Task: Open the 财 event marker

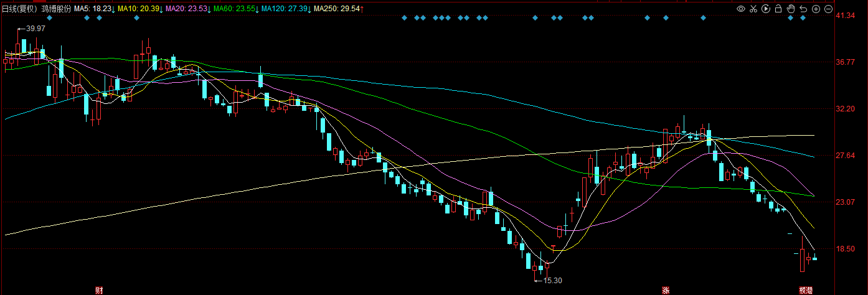Action: [x=98, y=290]
